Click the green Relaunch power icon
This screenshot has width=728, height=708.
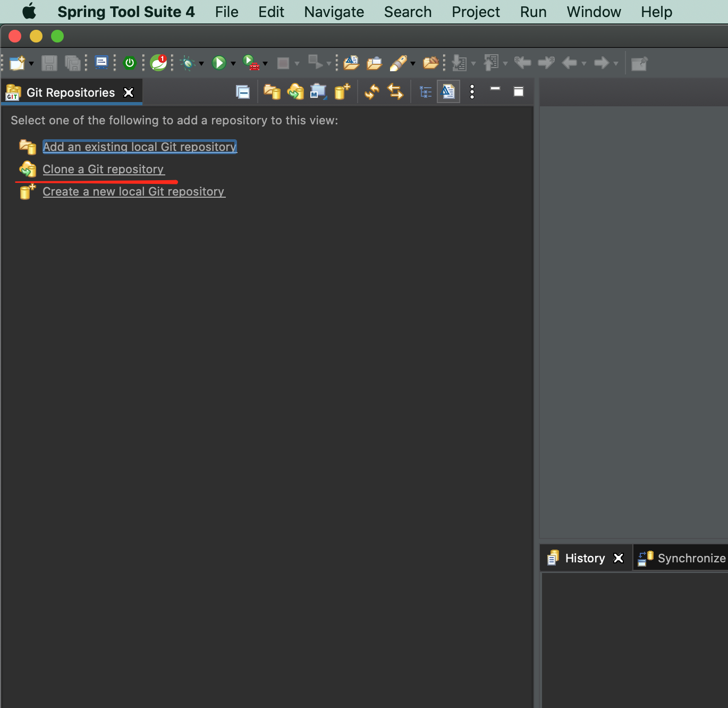130,63
